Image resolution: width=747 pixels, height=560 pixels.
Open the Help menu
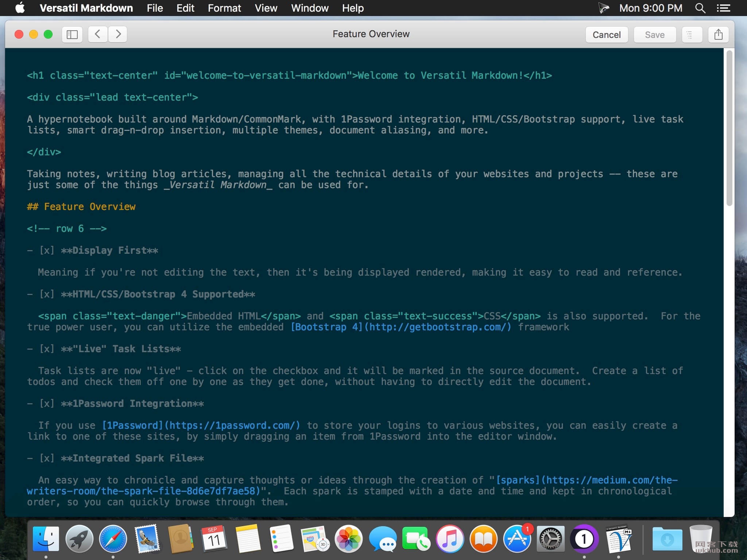tap(353, 8)
